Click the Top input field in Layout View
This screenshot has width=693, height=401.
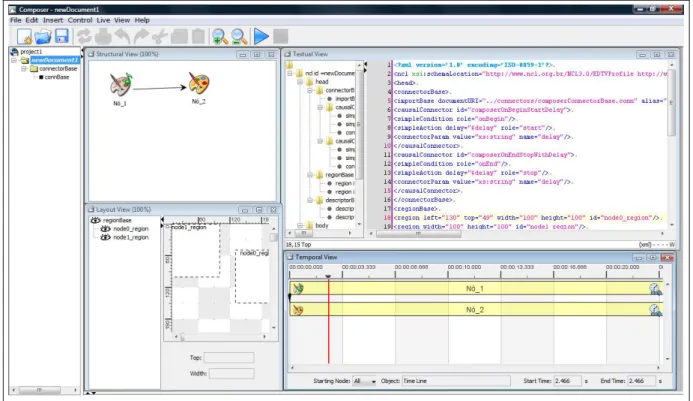point(229,357)
